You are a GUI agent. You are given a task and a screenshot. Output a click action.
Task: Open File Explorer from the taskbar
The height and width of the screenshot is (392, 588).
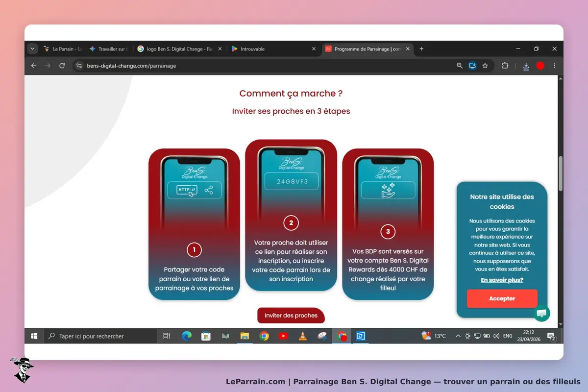(x=245, y=336)
